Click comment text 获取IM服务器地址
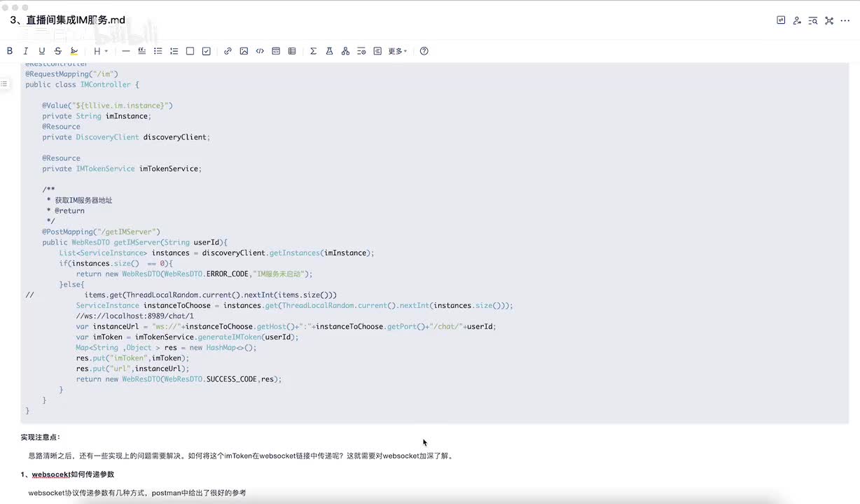The width and height of the screenshot is (860, 504). 83,200
